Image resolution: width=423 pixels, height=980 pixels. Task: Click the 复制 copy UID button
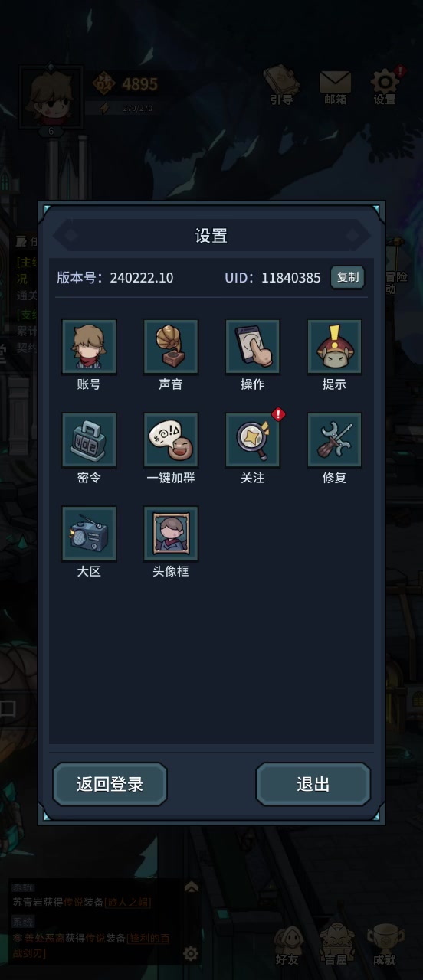click(348, 277)
